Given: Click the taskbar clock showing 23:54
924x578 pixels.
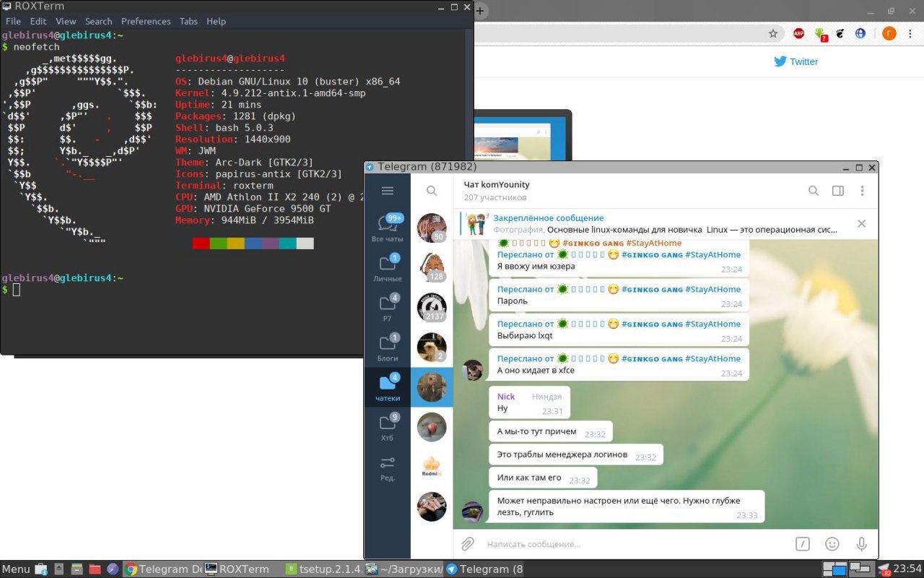Looking at the screenshot, I should pyautogui.click(x=907, y=569).
